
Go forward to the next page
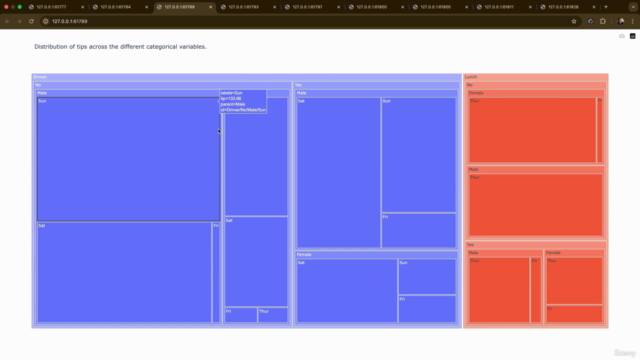[x=19, y=21]
